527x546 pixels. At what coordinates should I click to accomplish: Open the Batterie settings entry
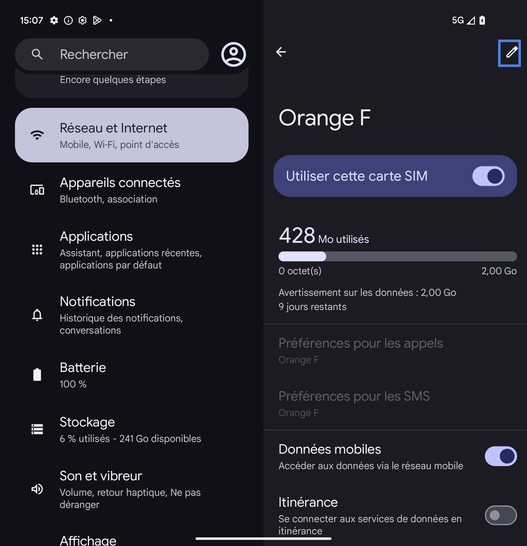coord(132,375)
